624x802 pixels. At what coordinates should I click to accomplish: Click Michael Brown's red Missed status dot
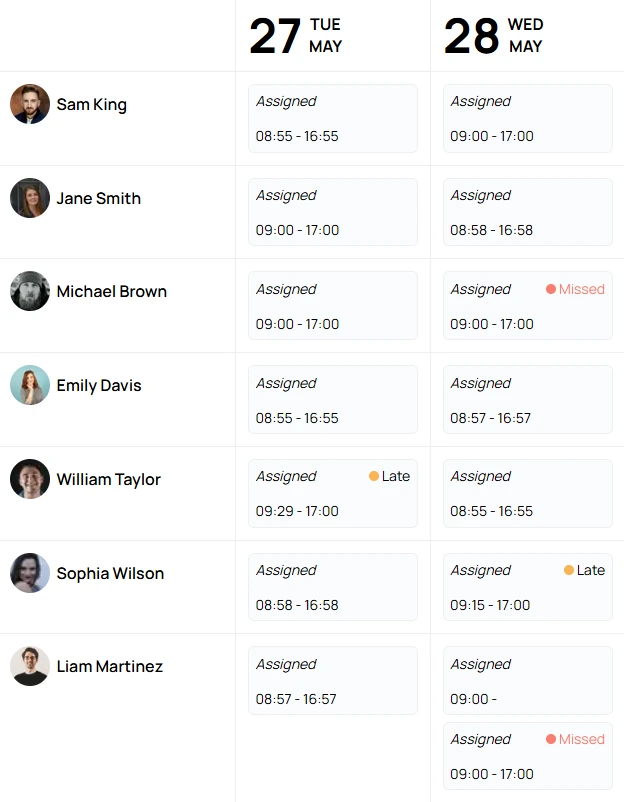tap(551, 289)
